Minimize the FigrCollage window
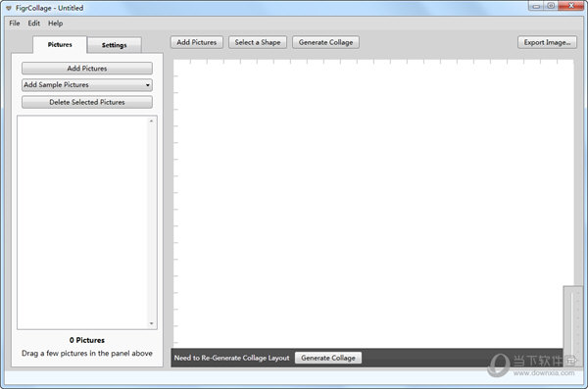 click(536, 6)
